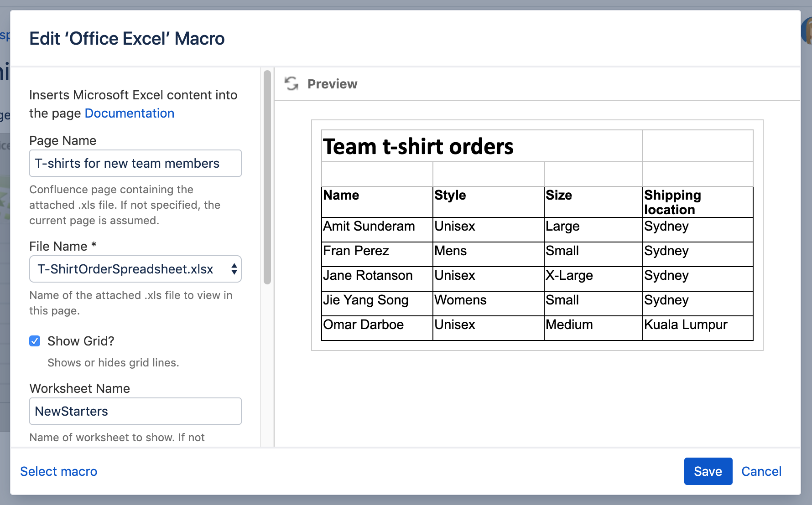Click the 'Page Name' label
This screenshot has height=505, width=812.
coord(63,140)
